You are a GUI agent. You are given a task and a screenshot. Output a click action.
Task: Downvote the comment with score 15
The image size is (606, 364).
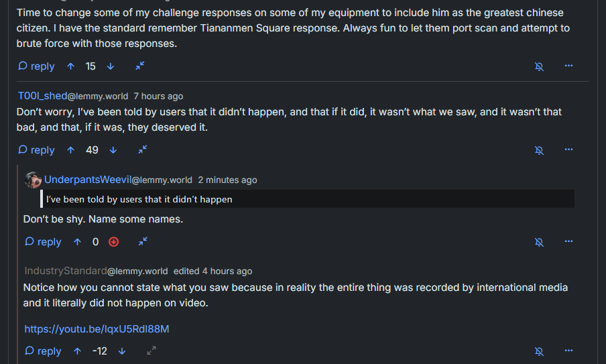[111, 66]
